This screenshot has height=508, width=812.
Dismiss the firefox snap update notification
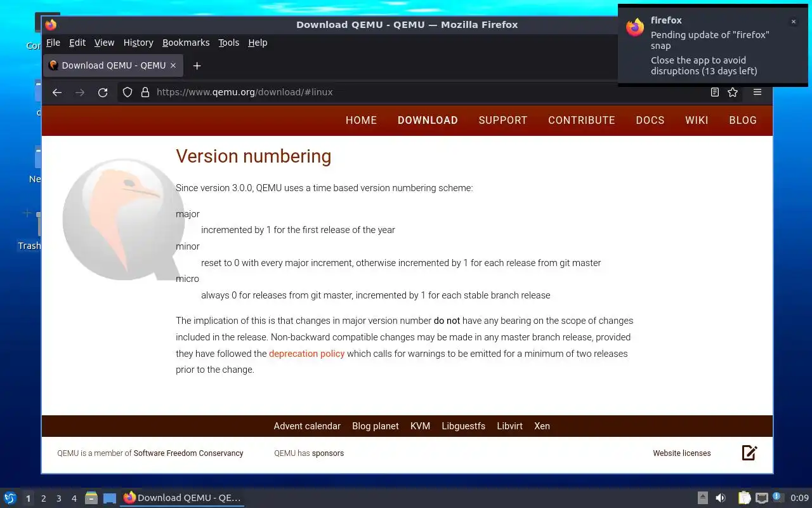pos(793,22)
